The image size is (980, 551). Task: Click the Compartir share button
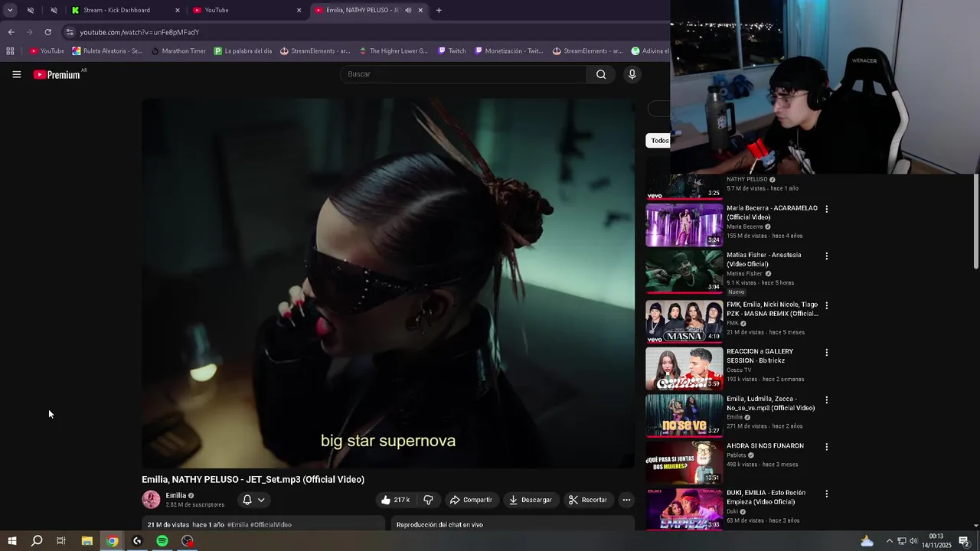pos(471,500)
